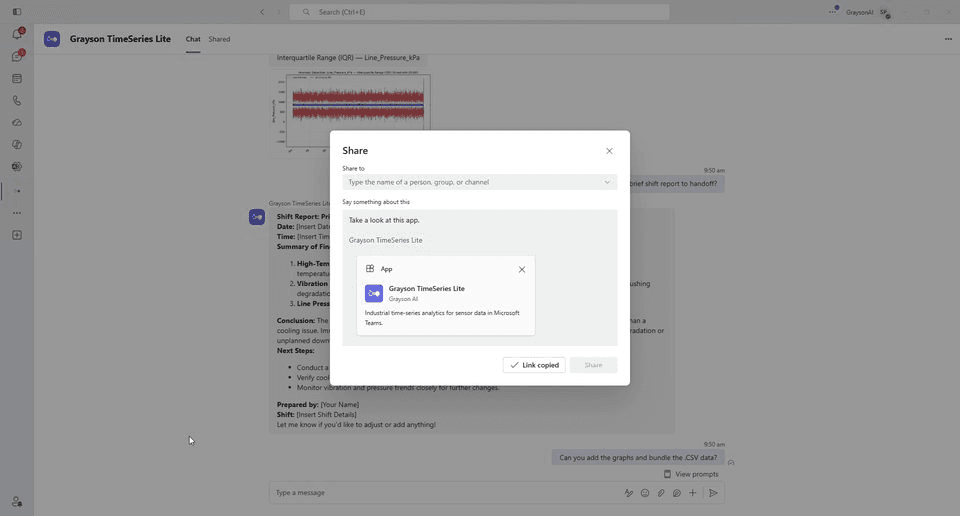This screenshot has width=960, height=516.
Task: Select the 'Can you add the graphs' message
Action: 638,457
